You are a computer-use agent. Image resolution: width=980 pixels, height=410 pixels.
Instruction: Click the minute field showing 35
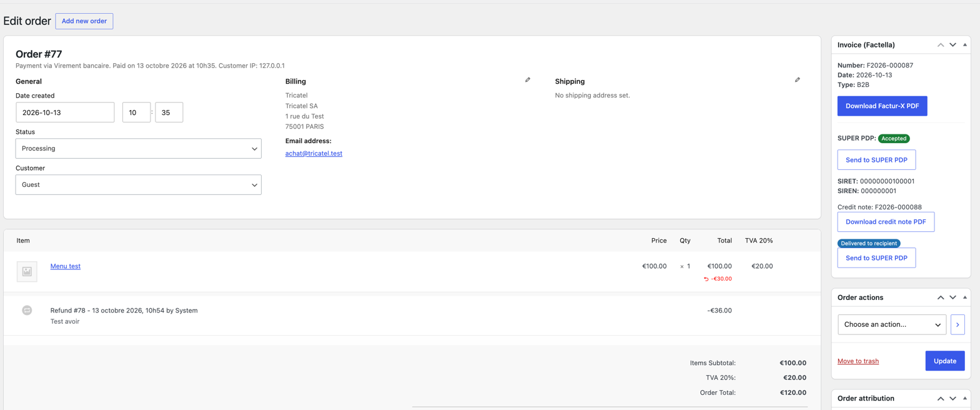coord(169,112)
